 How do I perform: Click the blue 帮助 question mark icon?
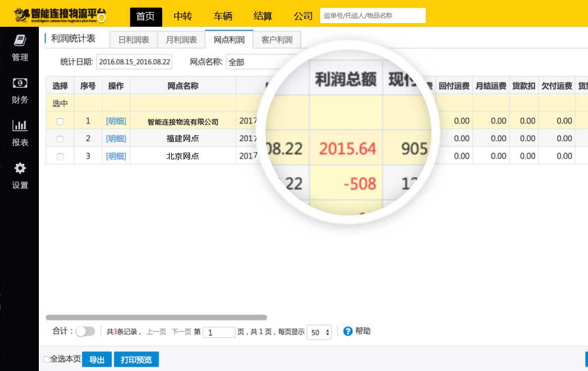(x=348, y=331)
